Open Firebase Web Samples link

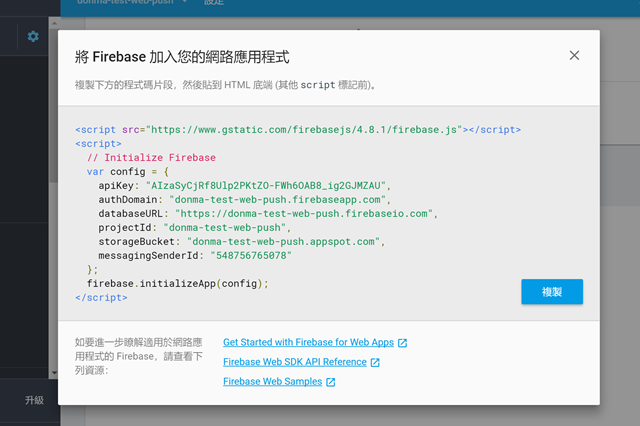(272, 382)
